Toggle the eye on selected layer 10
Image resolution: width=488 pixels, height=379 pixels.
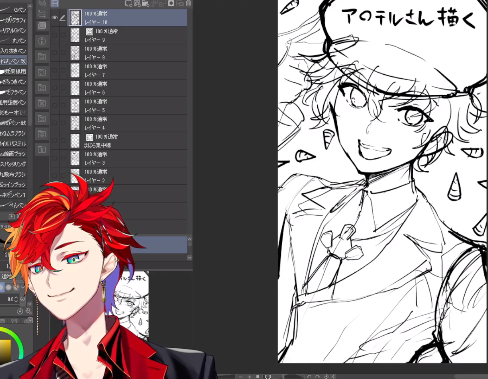tap(55, 18)
